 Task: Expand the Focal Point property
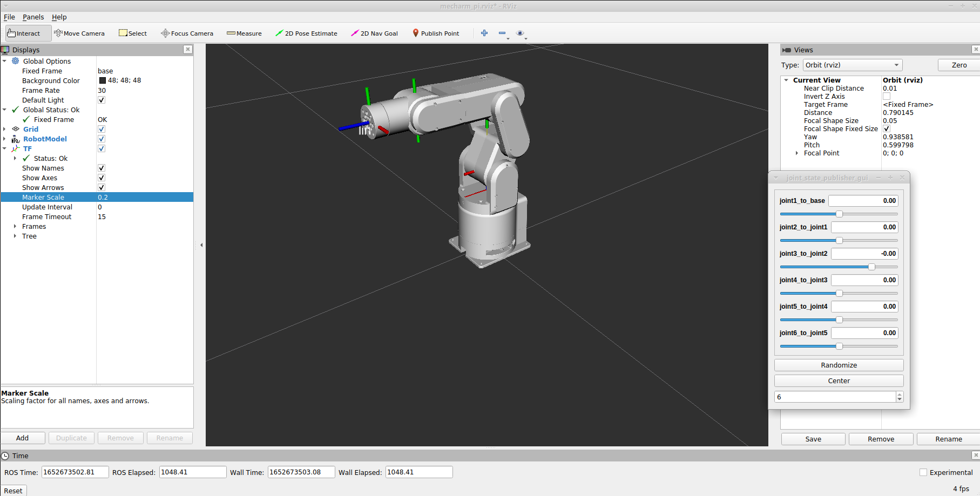[797, 153]
